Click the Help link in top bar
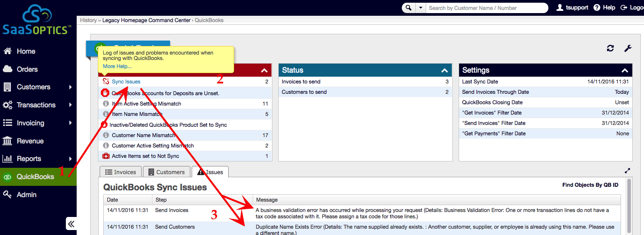 click(x=609, y=8)
